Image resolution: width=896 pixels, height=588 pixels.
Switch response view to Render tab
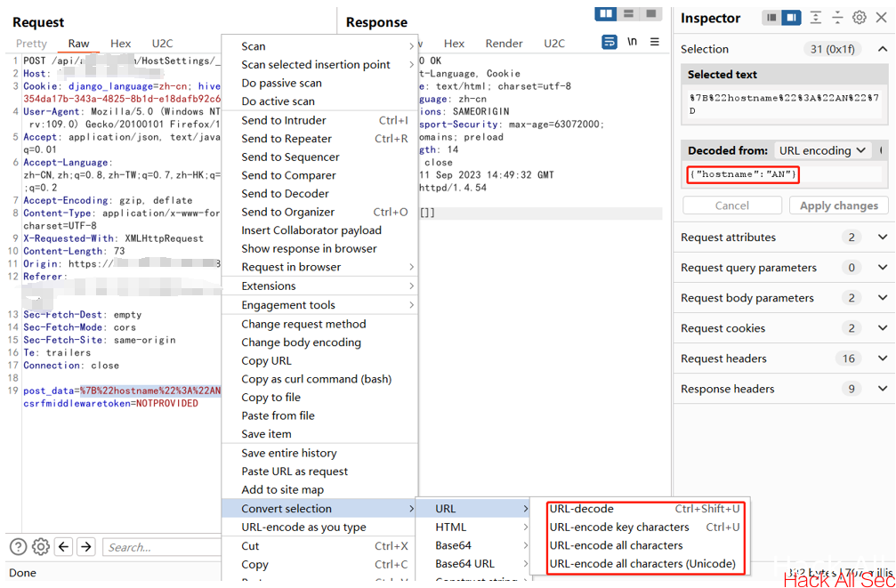pyautogui.click(x=504, y=44)
